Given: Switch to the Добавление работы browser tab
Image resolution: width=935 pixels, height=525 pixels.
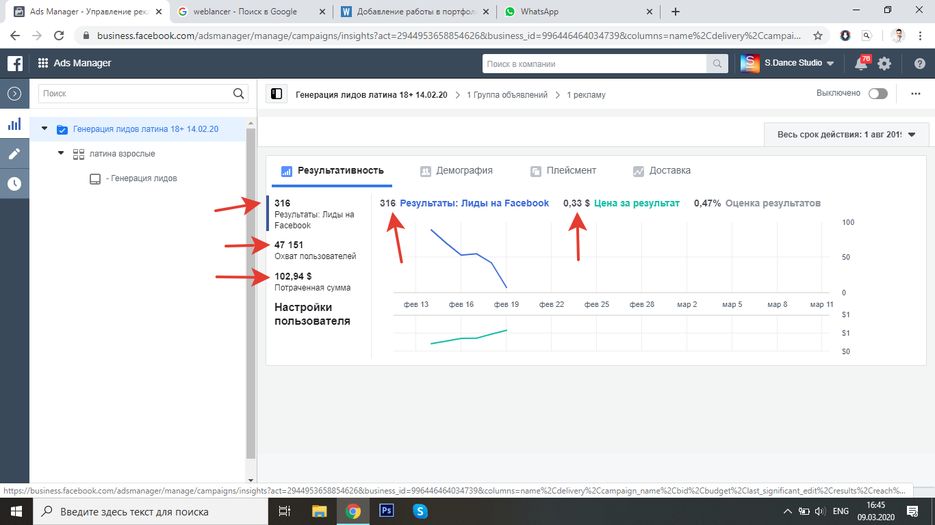Looking at the screenshot, I should 415,12.
